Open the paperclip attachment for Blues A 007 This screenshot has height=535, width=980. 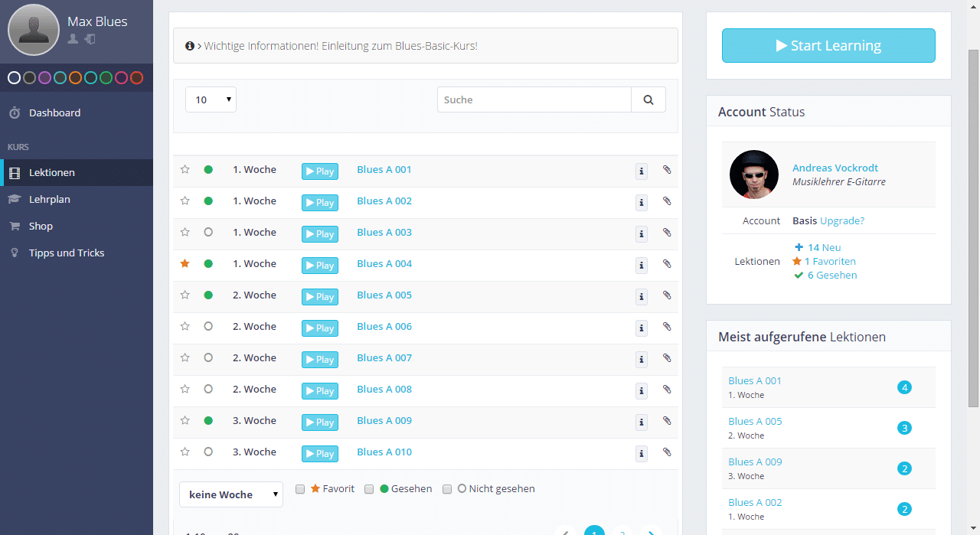click(667, 358)
